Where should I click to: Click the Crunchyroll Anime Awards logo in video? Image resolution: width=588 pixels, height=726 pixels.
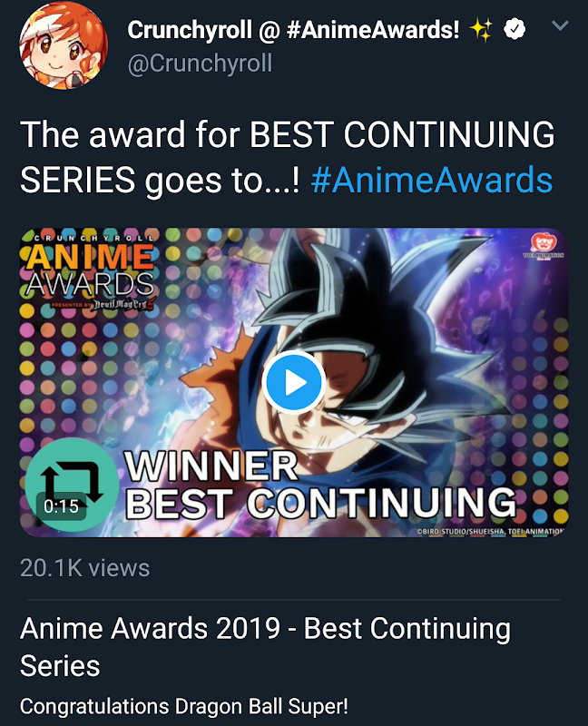click(x=87, y=272)
